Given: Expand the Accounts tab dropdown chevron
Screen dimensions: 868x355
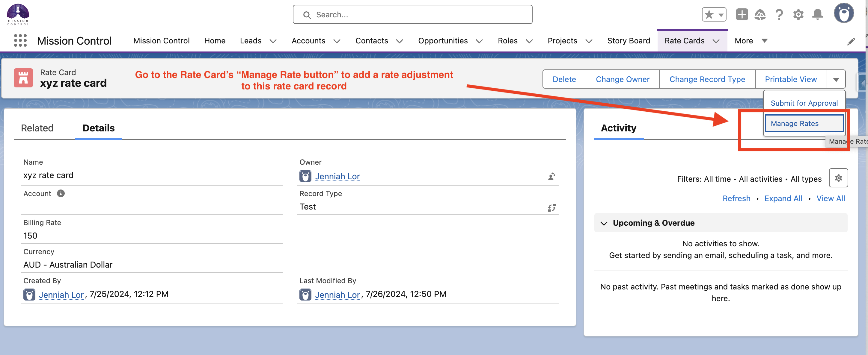Looking at the screenshot, I should coord(337,41).
